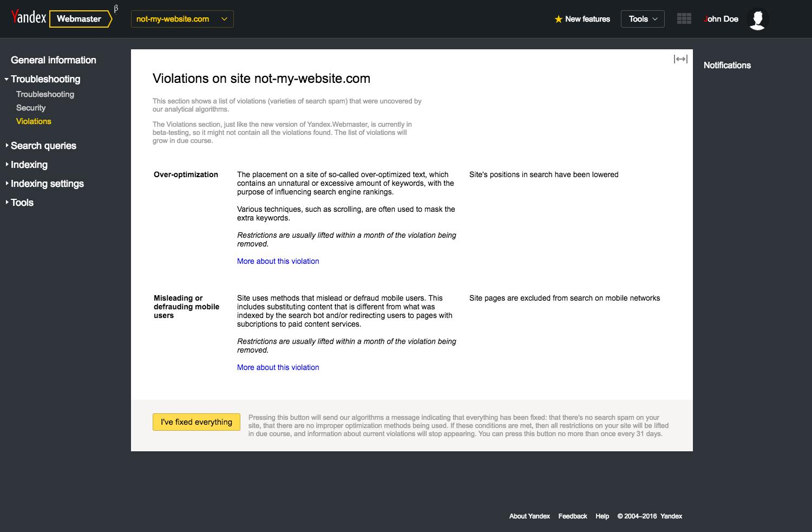
Task: Open the Webmaster service badge
Action: tap(80, 19)
